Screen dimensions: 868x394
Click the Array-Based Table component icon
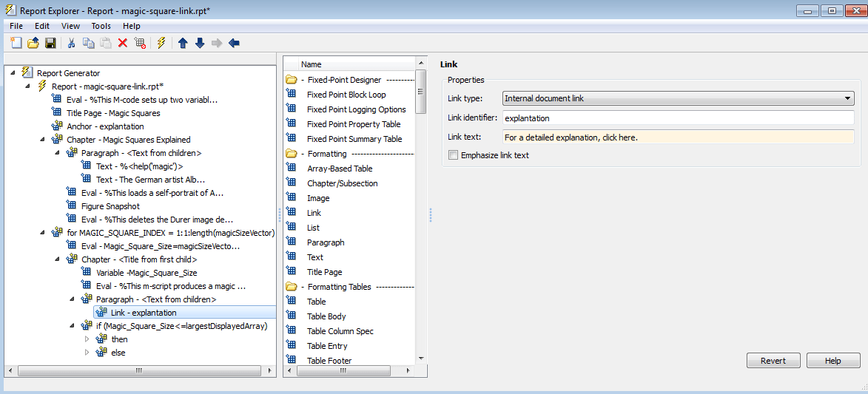click(291, 169)
